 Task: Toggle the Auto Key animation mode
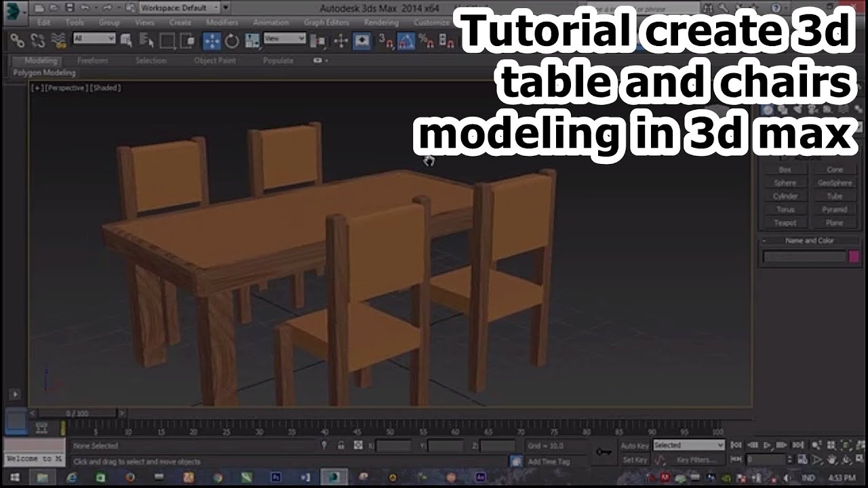(x=635, y=446)
